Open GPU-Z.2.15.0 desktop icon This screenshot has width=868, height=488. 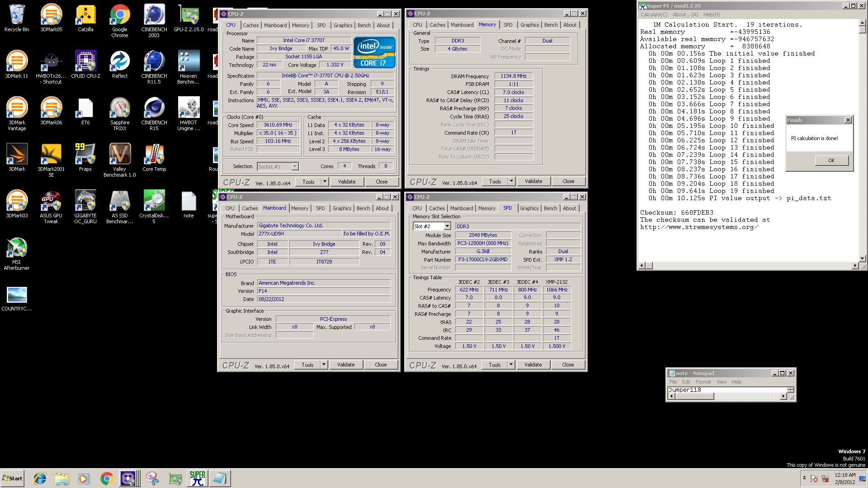(189, 18)
